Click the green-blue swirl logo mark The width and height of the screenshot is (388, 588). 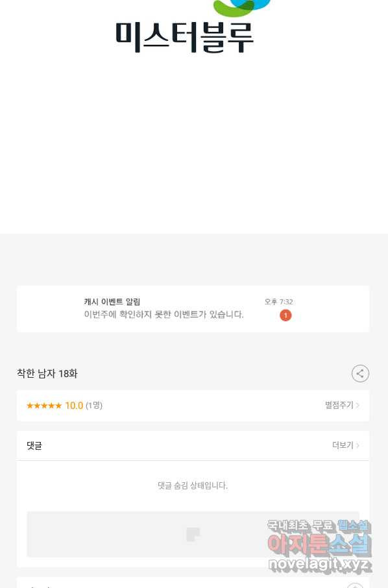coord(241,8)
